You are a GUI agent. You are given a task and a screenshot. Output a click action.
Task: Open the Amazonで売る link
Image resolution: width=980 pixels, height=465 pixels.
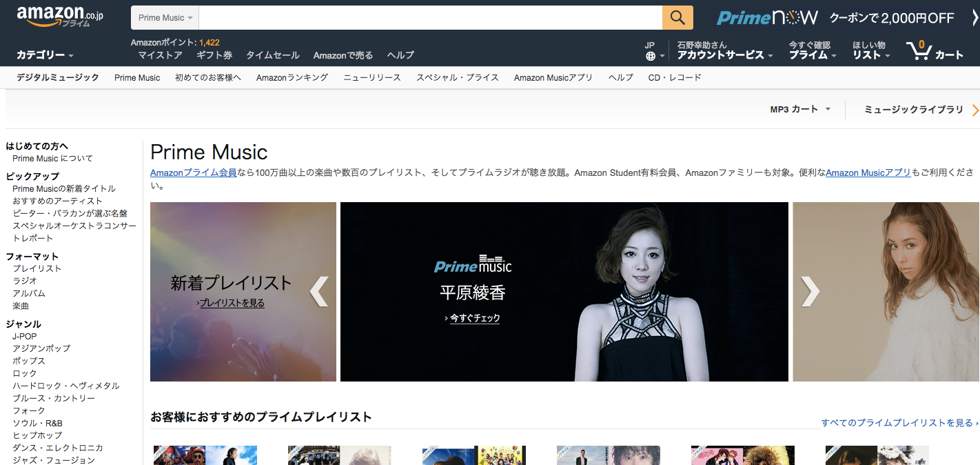pyautogui.click(x=343, y=55)
